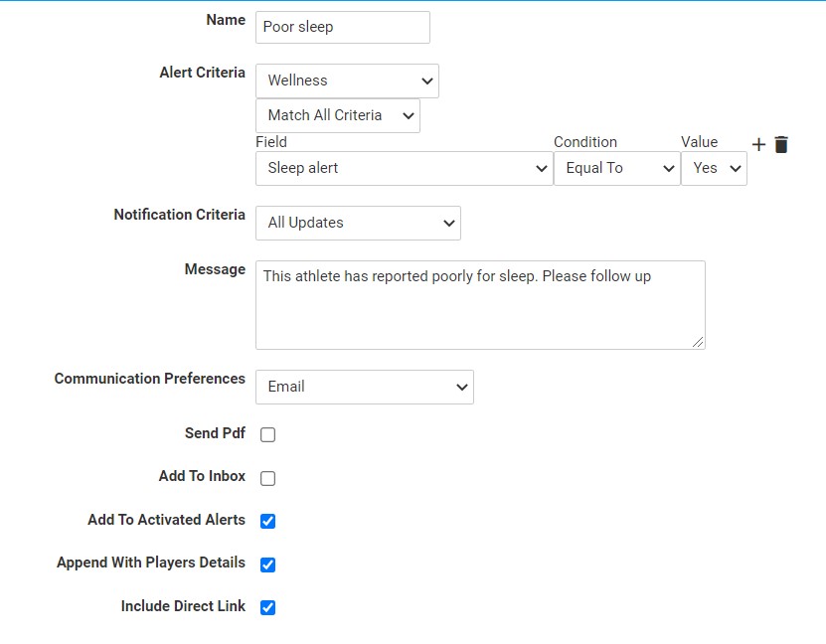Delete the Sleep alert criteria row
This screenshot has height=644, width=826.
tap(781, 144)
